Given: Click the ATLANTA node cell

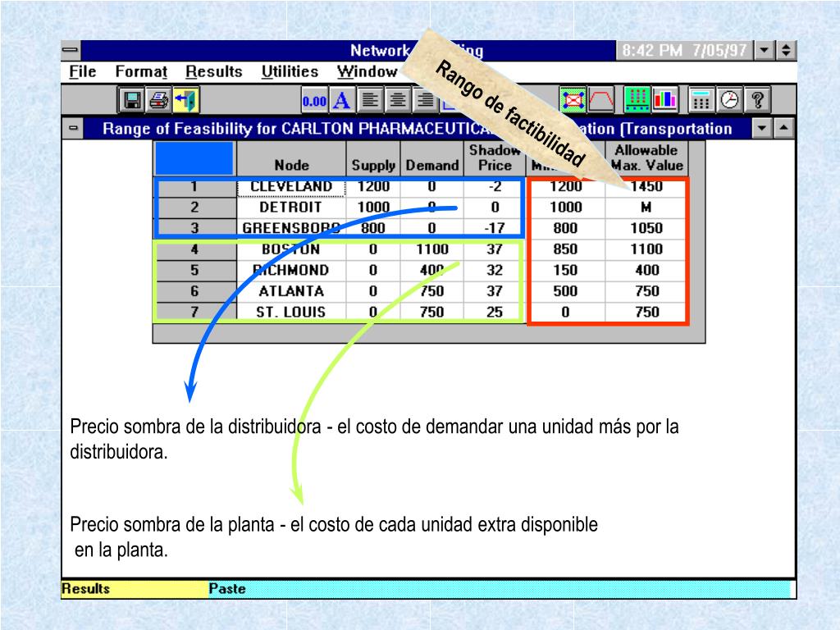Looking at the screenshot, I should click(x=291, y=291).
